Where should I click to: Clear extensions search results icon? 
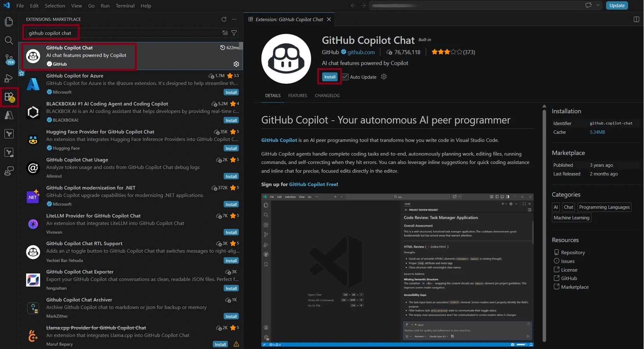(x=225, y=33)
